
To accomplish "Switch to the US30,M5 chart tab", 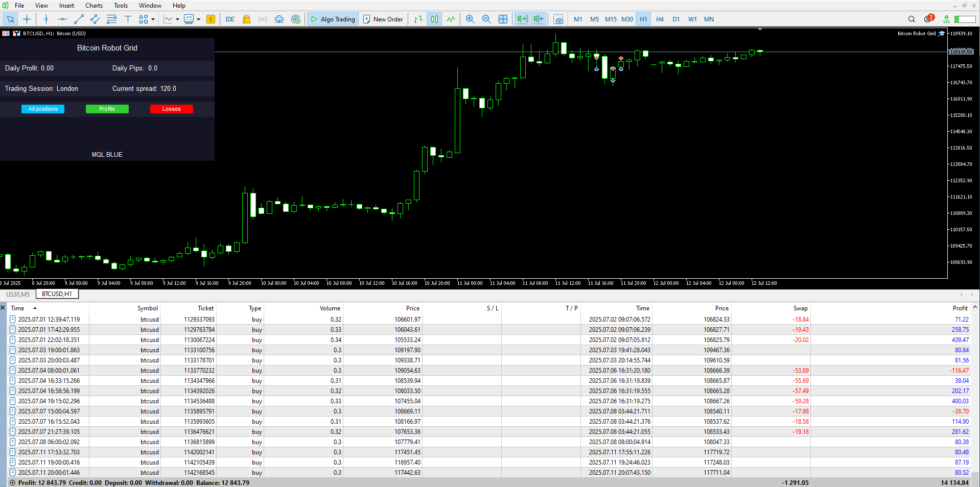I will pyautogui.click(x=18, y=294).
